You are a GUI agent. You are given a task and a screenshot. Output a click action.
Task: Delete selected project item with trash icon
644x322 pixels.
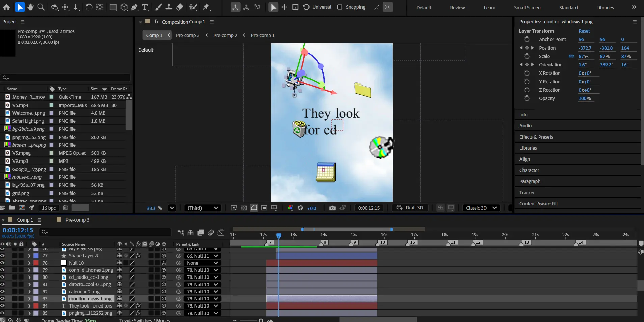pos(65,208)
